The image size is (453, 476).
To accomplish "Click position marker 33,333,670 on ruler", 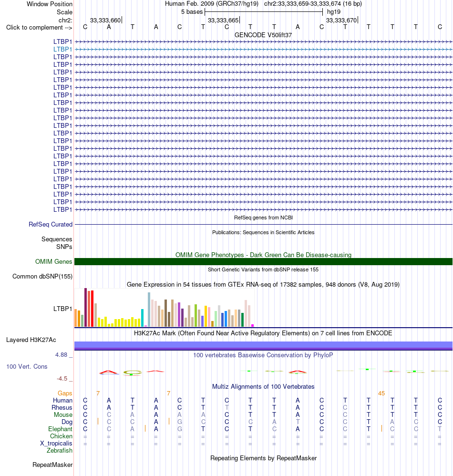I will click(x=341, y=21).
